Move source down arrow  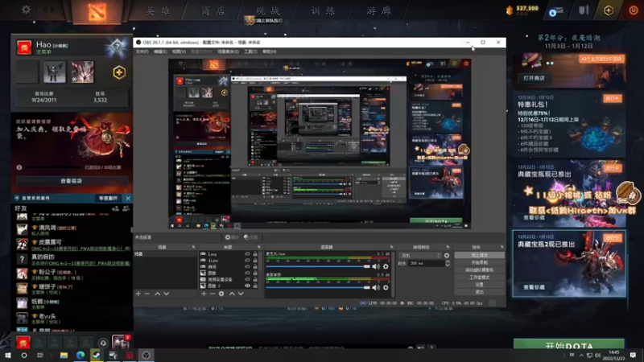(x=241, y=294)
